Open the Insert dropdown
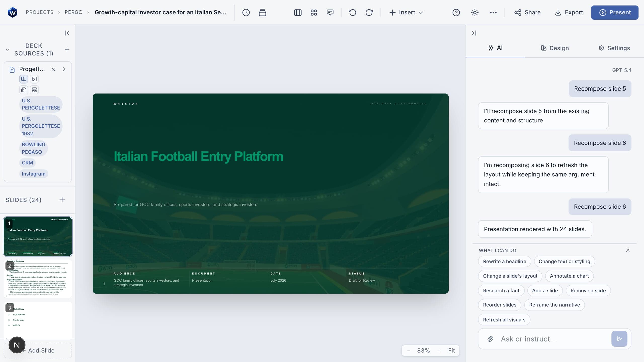 click(406, 12)
